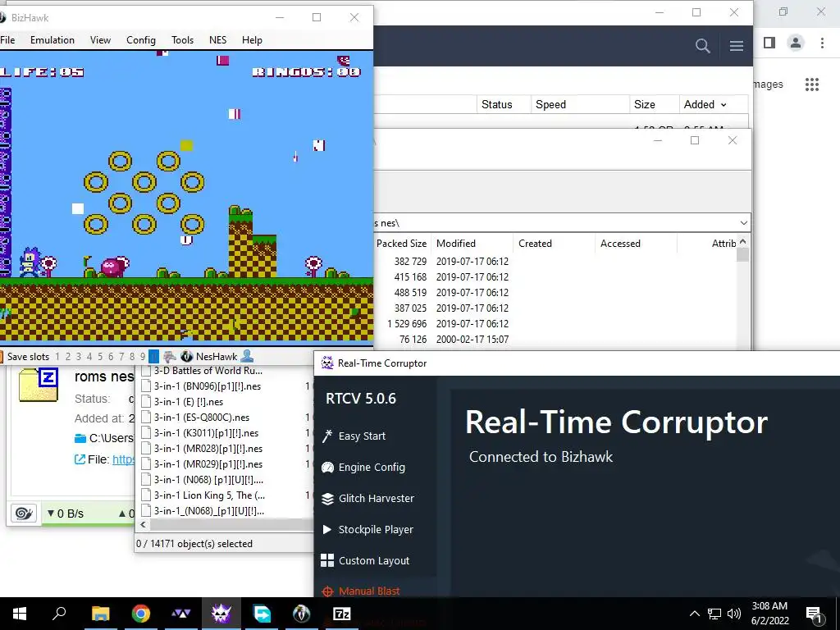840x630 pixels.
Task: Toggle the snail turtle mode in torrent client
Action: (x=24, y=514)
